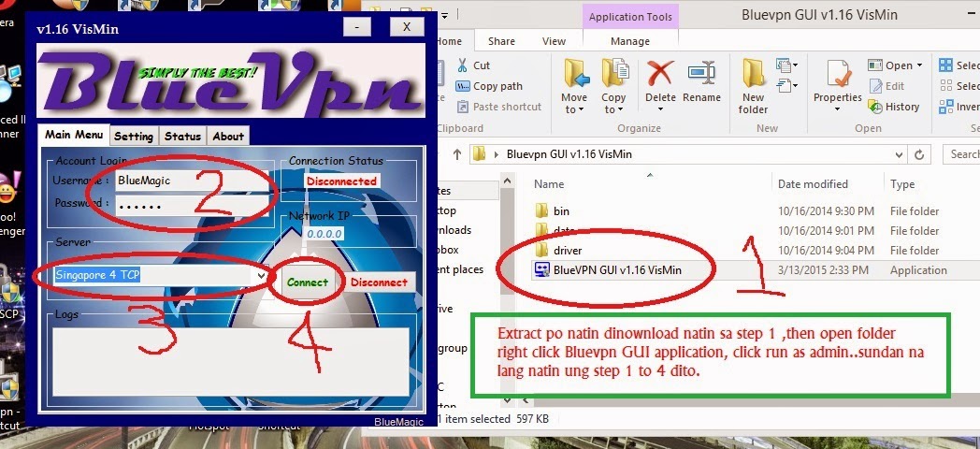This screenshot has width=980, height=449.
Task: Click the Password input field
Action: 192,205
